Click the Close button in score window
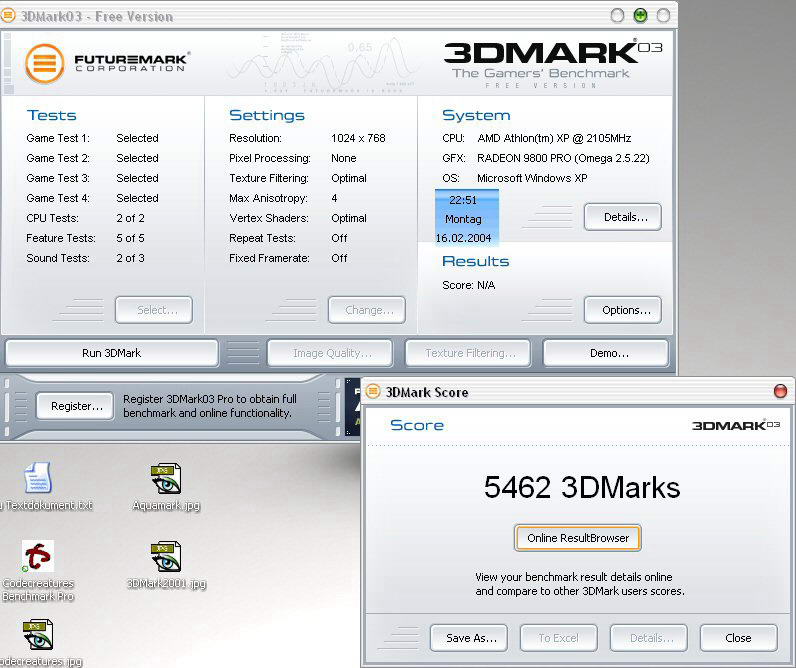Image resolution: width=796 pixels, height=668 pixels. pyautogui.click(x=739, y=638)
